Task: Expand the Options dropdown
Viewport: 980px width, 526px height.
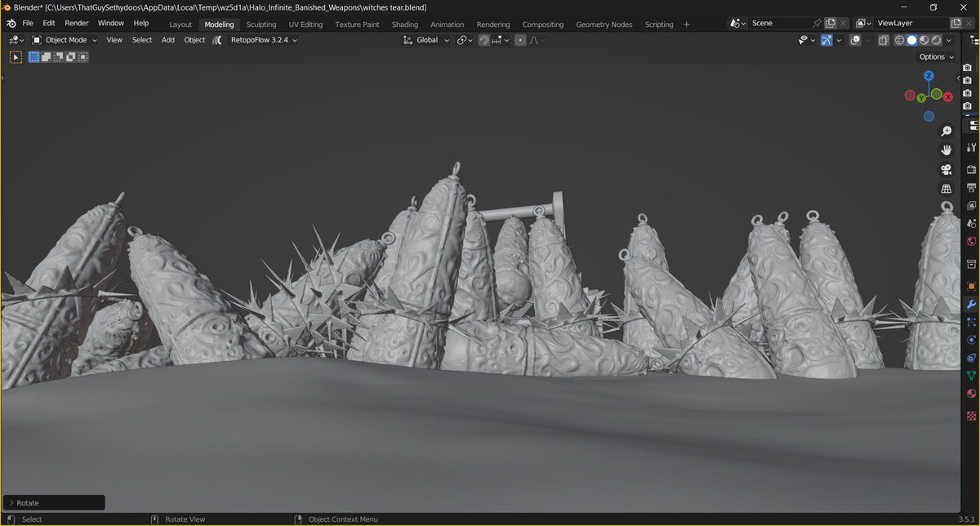Action: click(x=935, y=57)
